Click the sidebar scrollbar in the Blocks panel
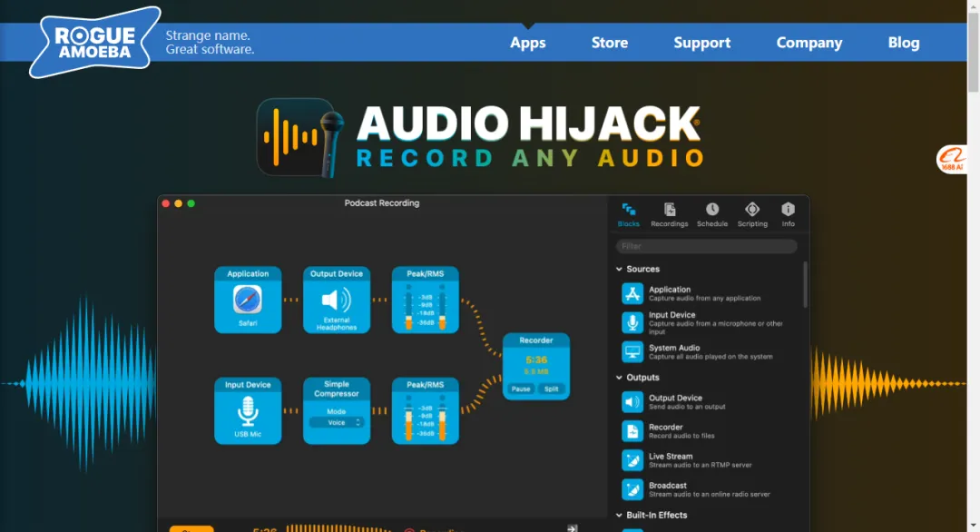The image size is (980, 532). pyautogui.click(x=805, y=284)
